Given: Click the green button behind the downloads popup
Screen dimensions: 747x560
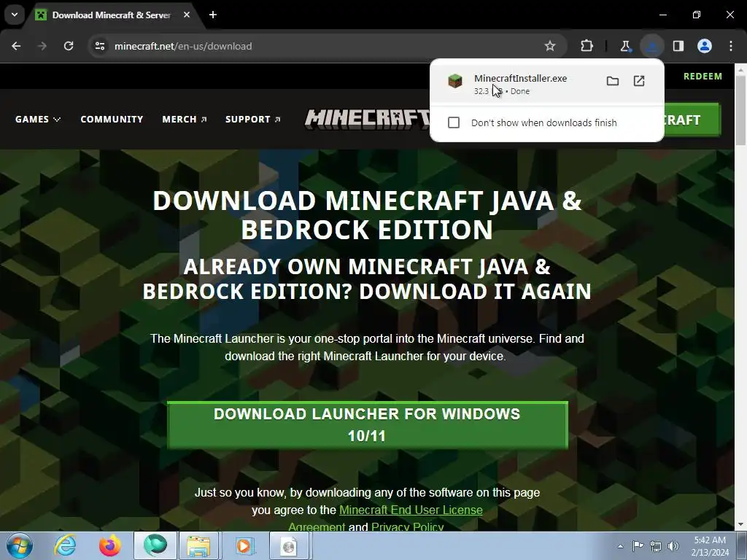Looking at the screenshot, I should [692, 120].
